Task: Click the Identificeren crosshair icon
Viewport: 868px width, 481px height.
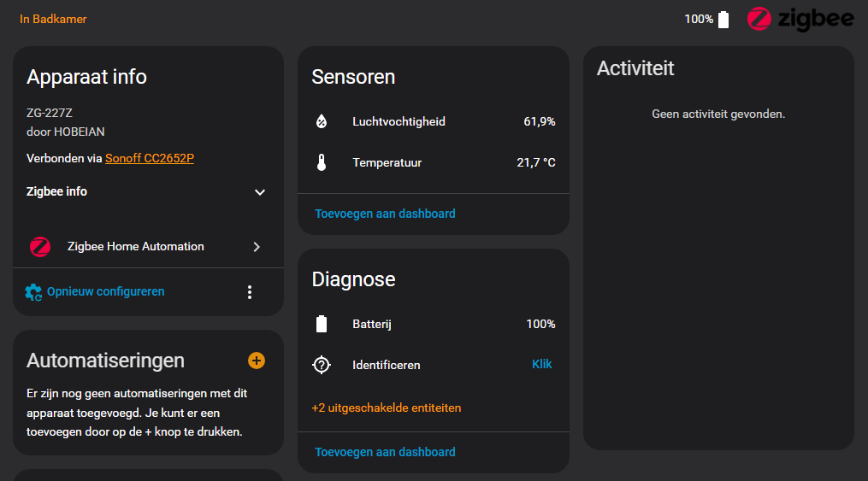Action: 322,365
